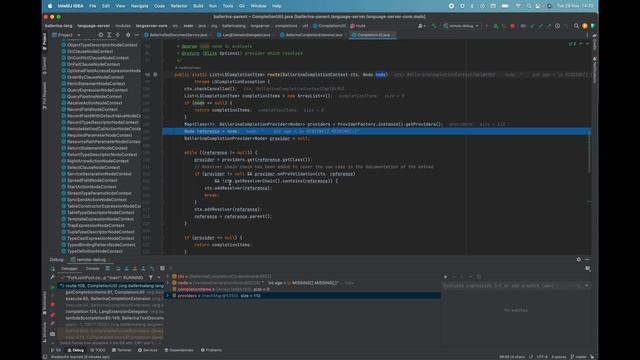Click the thread dump camera icon
This screenshot has width=640, height=360.
pos(52,334)
